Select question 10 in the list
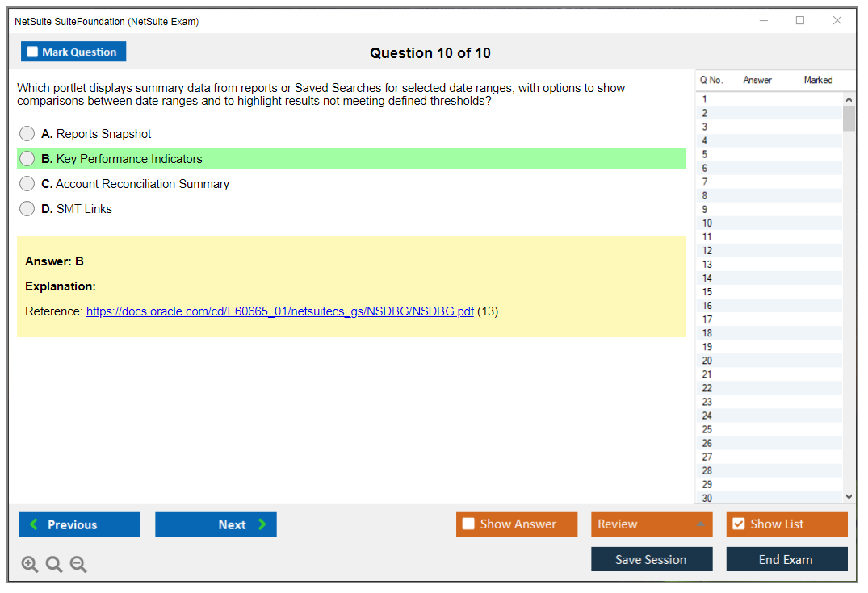The height and width of the screenshot is (593, 868). click(769, 223)
